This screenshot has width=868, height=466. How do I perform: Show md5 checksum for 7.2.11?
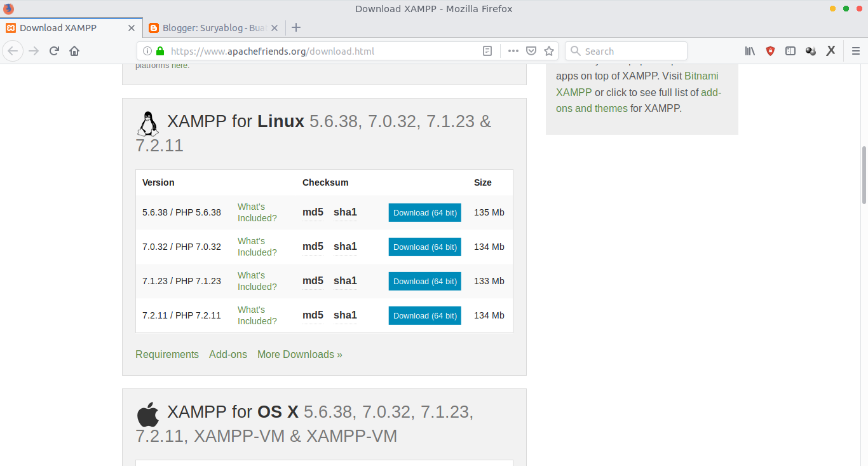313,315
